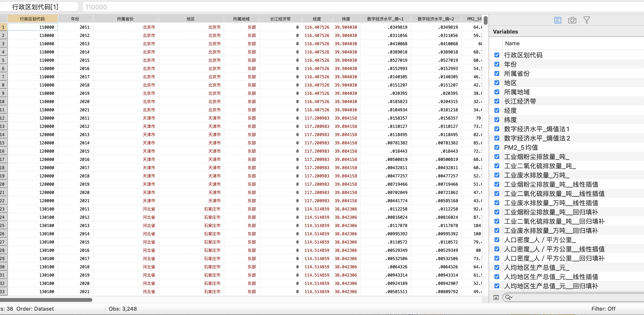Image resolution: width=644 pixels, height=315 pixels.
Task: Click the Name column header in Variables
Action: tap(512, 43)
